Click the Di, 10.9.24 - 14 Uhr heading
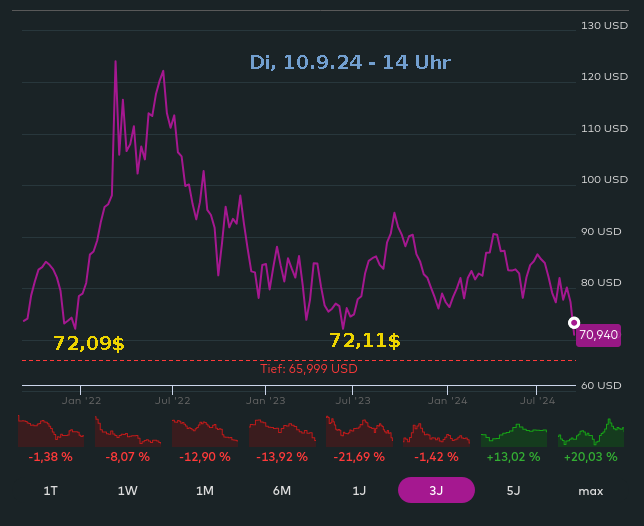Image resolution: width=644 pixels, height=526 pixels. (x=350, y=62)
